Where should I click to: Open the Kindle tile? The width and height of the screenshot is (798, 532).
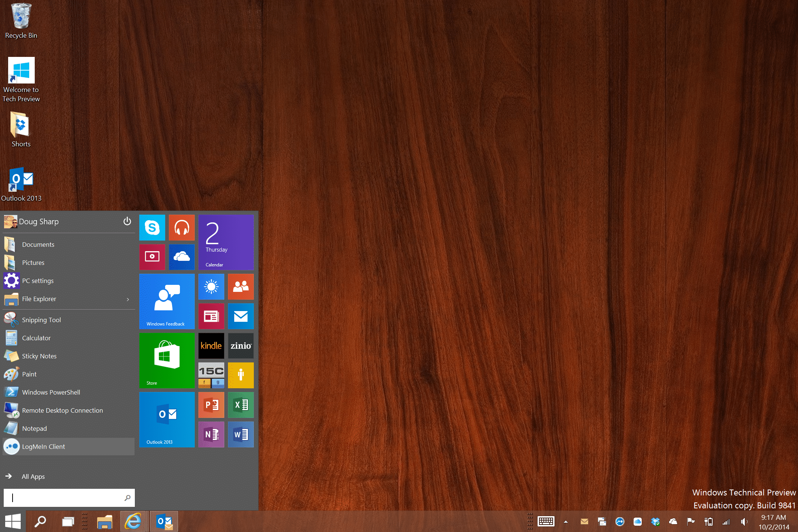tap(211, 346)
